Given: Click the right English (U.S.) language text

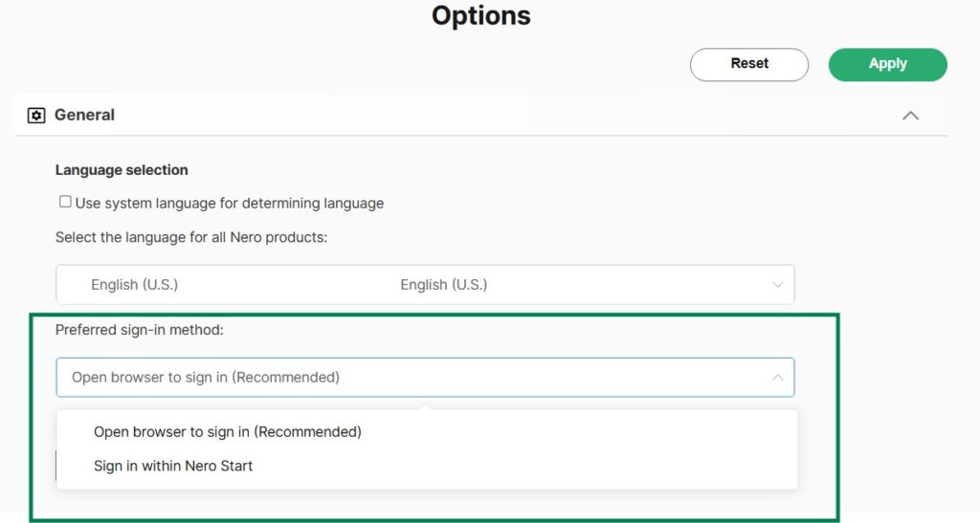Looking at the screenshot, I should [x=443, y=285].
